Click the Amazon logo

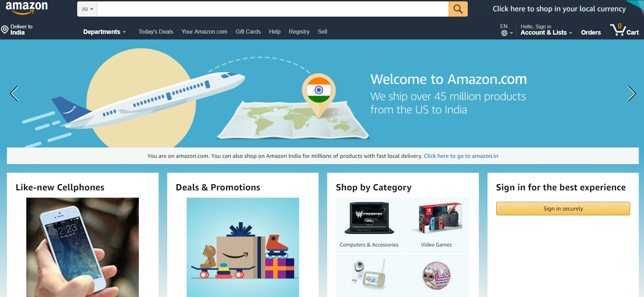tap(27, 8)
